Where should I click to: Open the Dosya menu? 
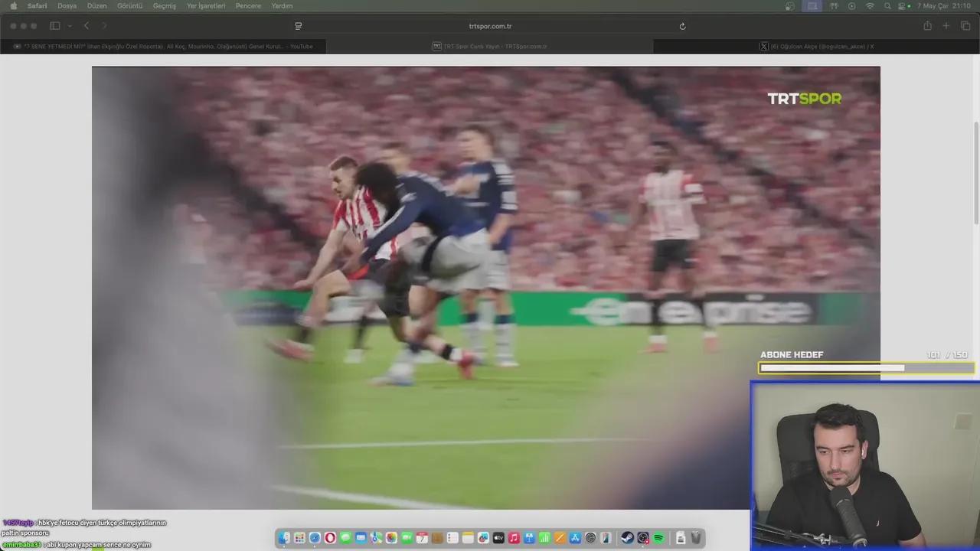tap(67, 5)
